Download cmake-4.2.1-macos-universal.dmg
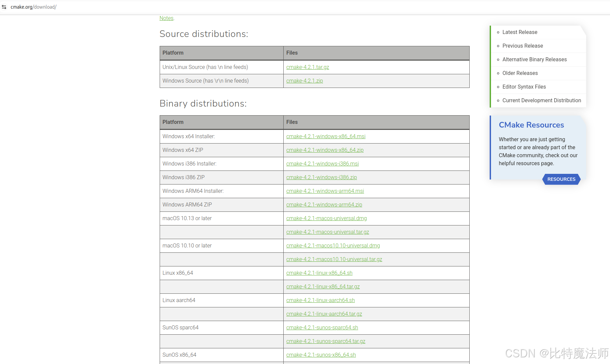 click(x=326, y=218)
